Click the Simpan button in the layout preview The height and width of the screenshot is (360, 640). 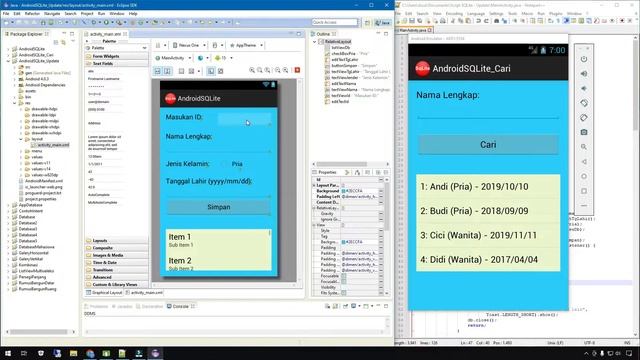(219, 207)
